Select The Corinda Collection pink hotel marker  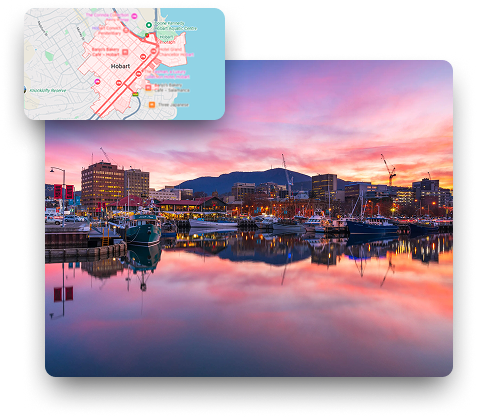(x=134, y=16)
